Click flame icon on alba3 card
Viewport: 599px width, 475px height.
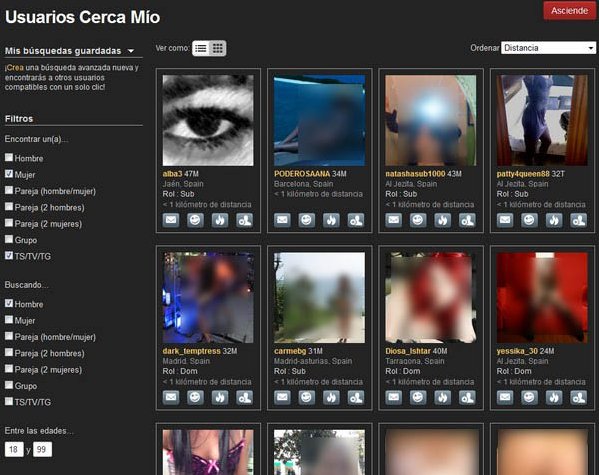point(220,220)
